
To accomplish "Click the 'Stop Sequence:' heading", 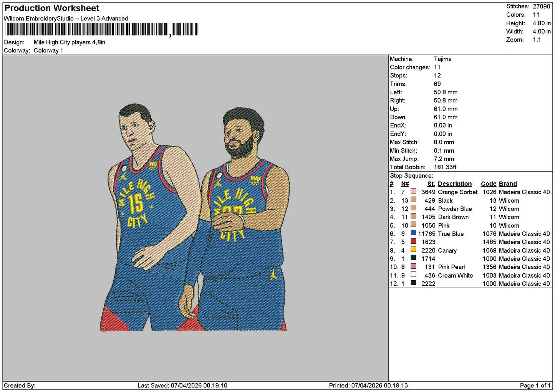I will tap(411, 175).
